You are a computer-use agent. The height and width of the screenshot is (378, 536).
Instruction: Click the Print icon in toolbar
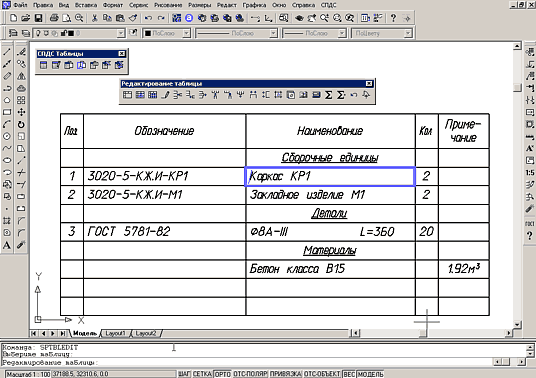pyautogui.click(x=54, y=18)
